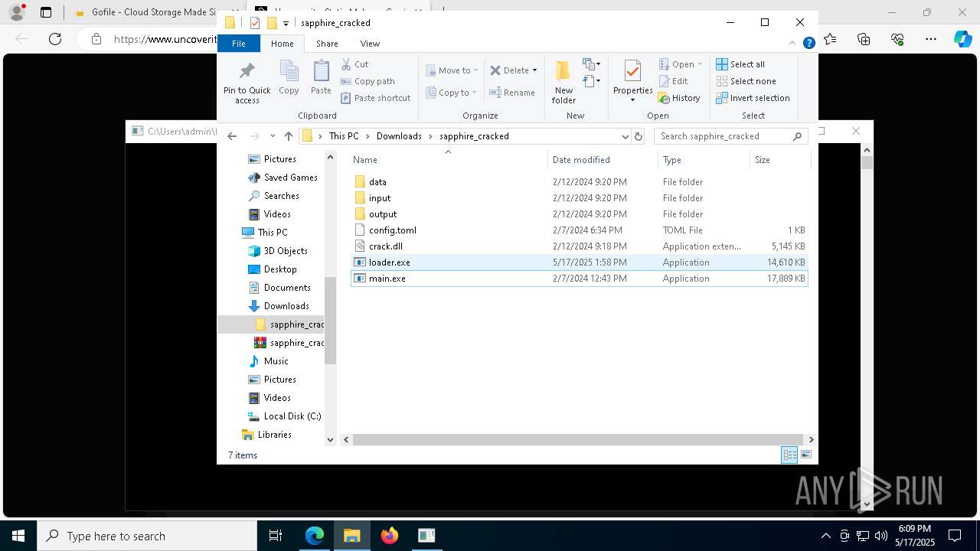
Task: Open the File menu tab
Action: click(x=239, y=44)
